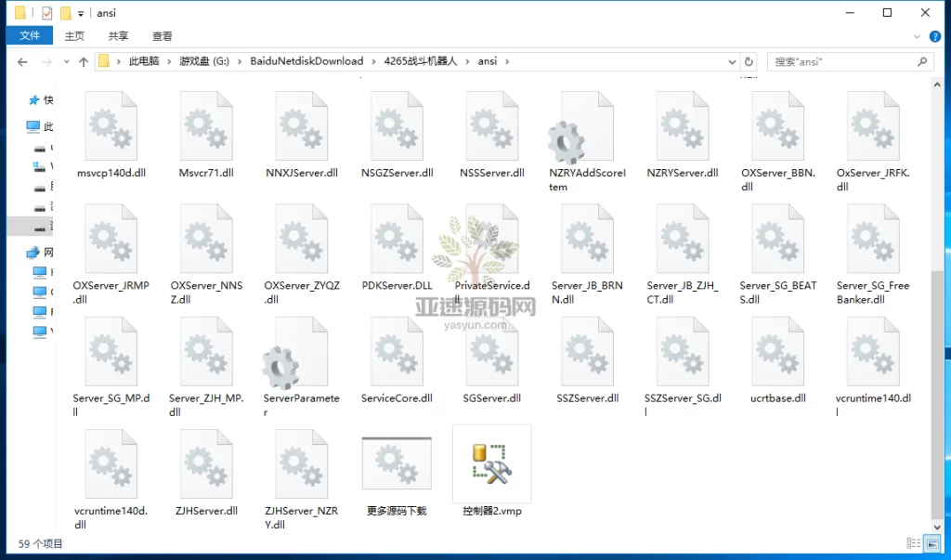Go to BaiduNetdiskDownload in the breadcrumb
The width and height of the screenshot is (951, 560).
pos(306,61)
